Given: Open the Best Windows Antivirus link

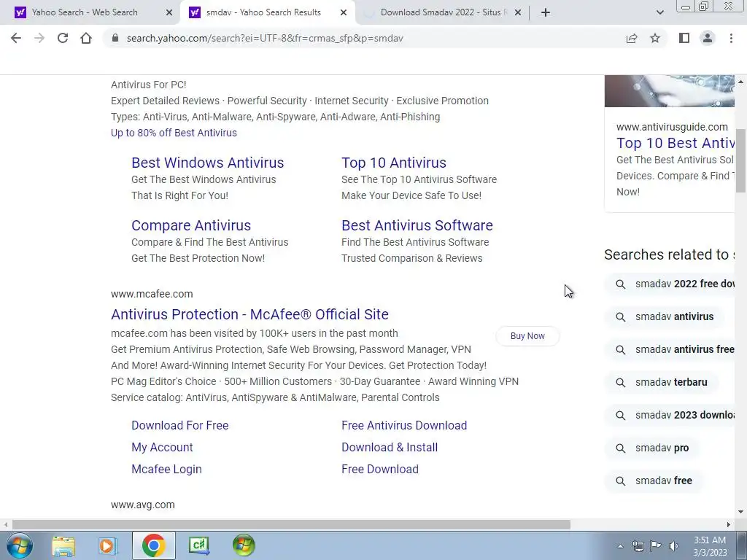Looking at the screenshot, I should tap(208, 163).
